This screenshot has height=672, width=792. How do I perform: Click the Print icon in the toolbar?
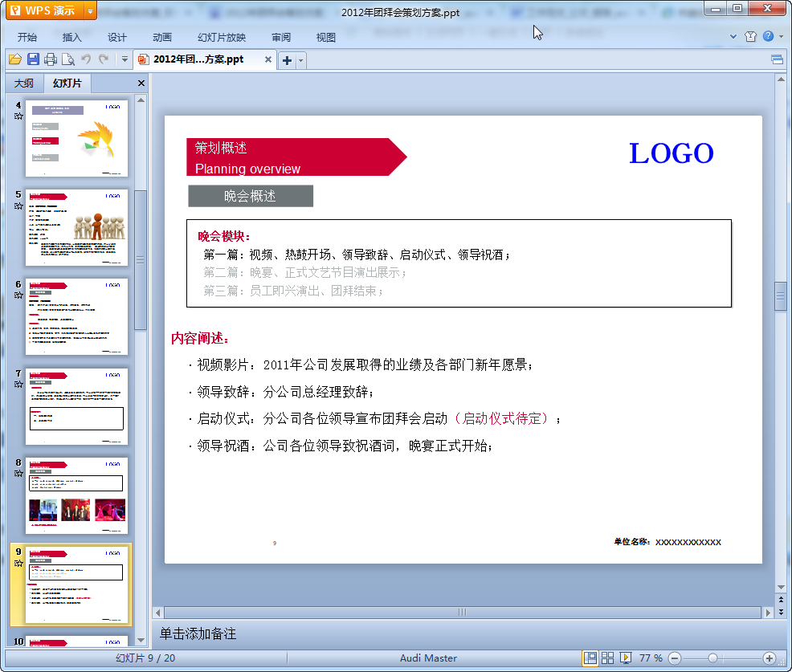click(51, 59)
